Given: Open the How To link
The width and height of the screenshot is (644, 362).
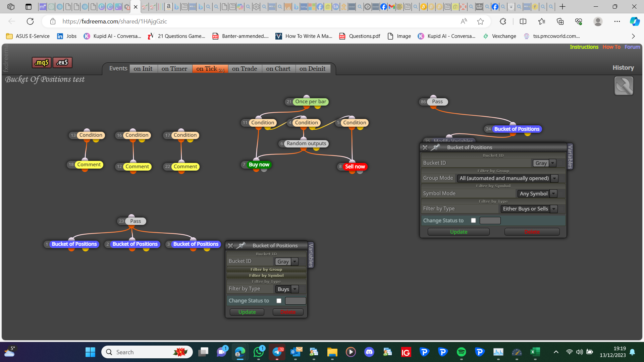Looking at the screenshot, I should point(611,47).
